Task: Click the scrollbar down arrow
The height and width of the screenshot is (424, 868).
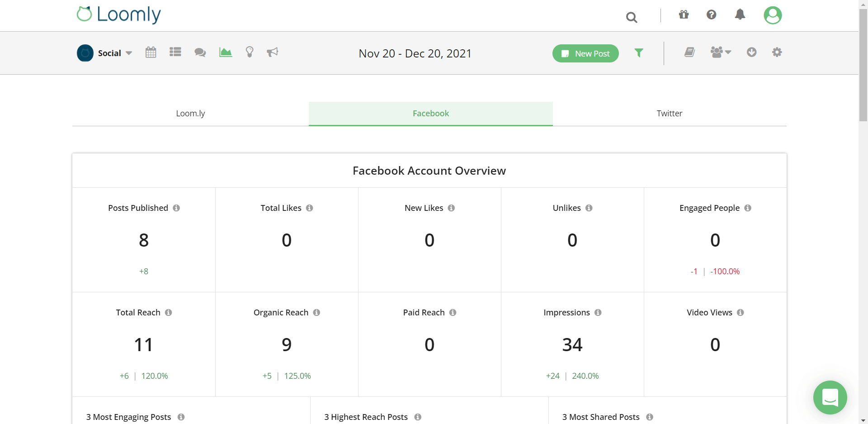Action: [x=863, y=420]
